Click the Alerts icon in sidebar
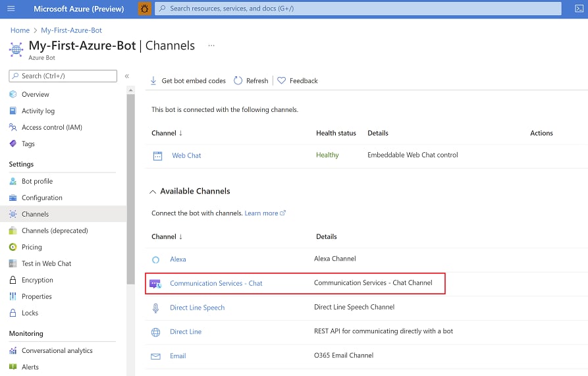 click(13, 367)
